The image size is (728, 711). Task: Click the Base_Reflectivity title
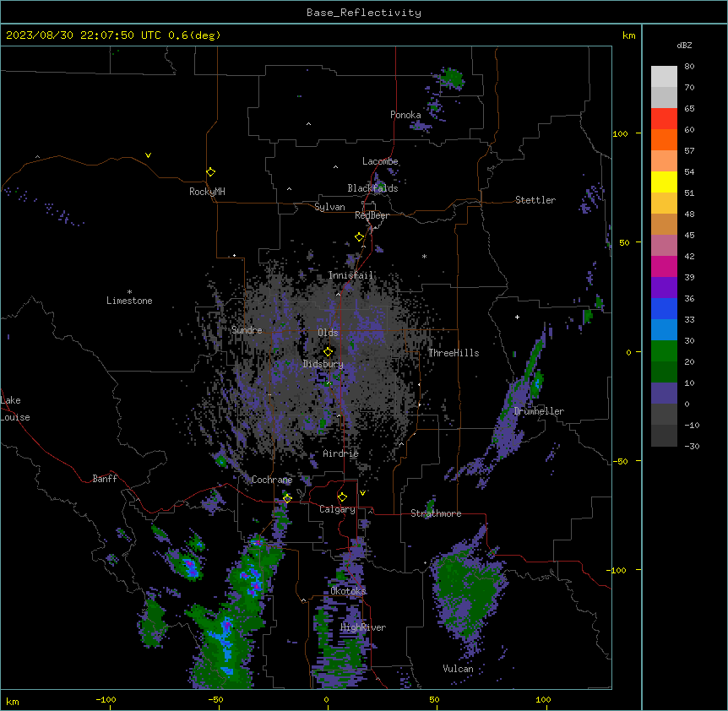[364, 13]
